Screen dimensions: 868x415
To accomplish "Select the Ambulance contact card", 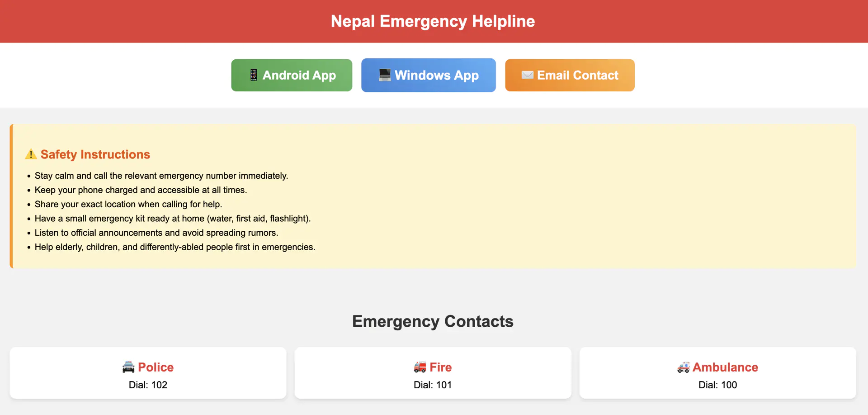I will point(717,373).
